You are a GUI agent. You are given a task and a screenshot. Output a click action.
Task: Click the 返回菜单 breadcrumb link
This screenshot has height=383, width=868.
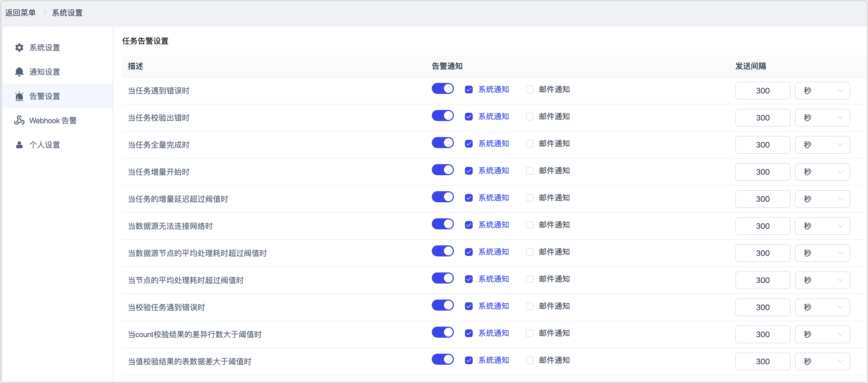click(x=20, y=13)
